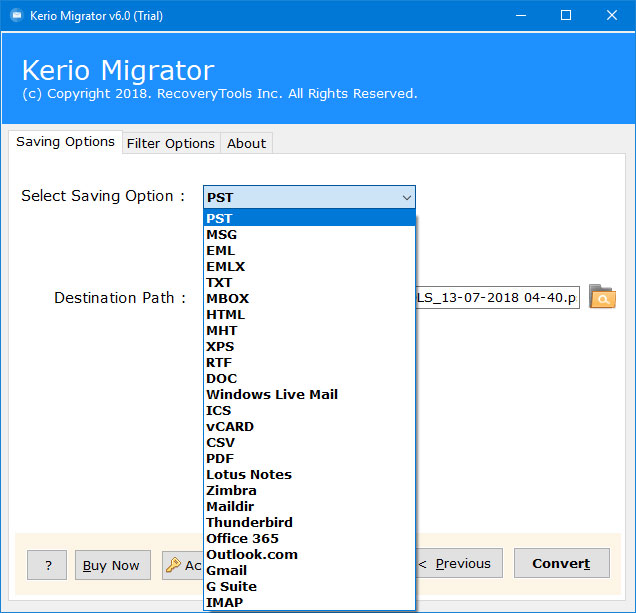This screenshot has width=636, height=613.
Task: Pick CSV as the saving option
Action: (x=309, y=443)
